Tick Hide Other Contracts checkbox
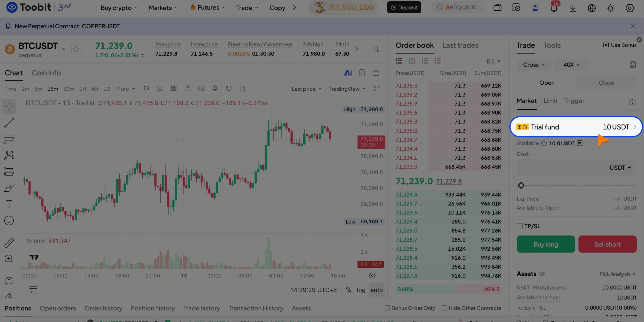644x322 pixels. [444, 308]
